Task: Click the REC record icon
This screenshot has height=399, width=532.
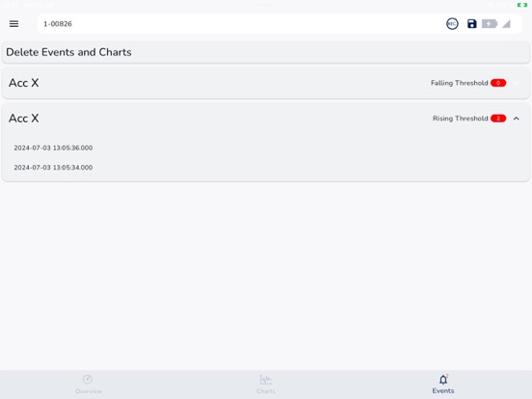Action: click(x=452, y=24)
